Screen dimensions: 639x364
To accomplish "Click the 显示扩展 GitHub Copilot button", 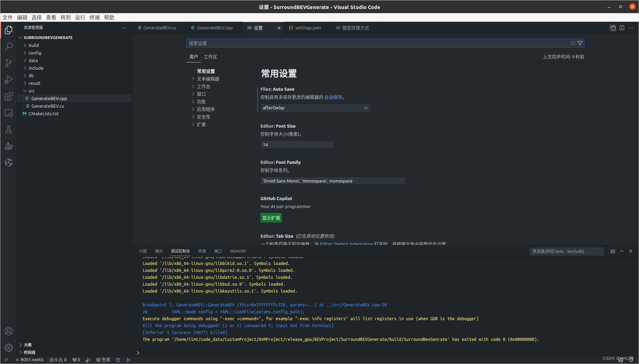I will (271, 218).
